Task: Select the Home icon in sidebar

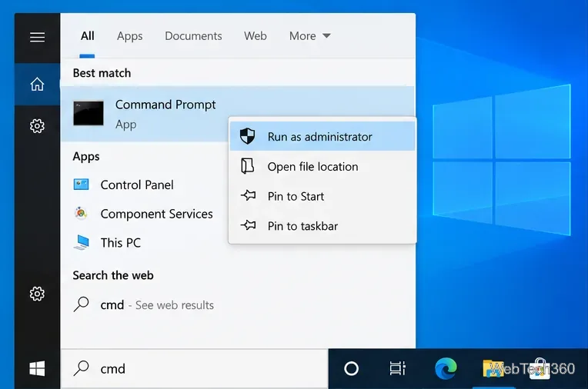Action: click(x=37, y=84)
